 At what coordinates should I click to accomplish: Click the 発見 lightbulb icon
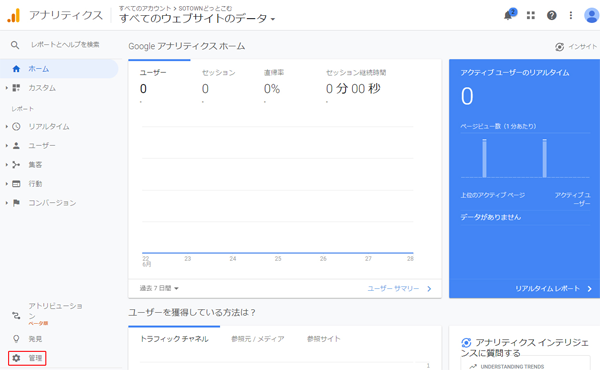point(16,339)
